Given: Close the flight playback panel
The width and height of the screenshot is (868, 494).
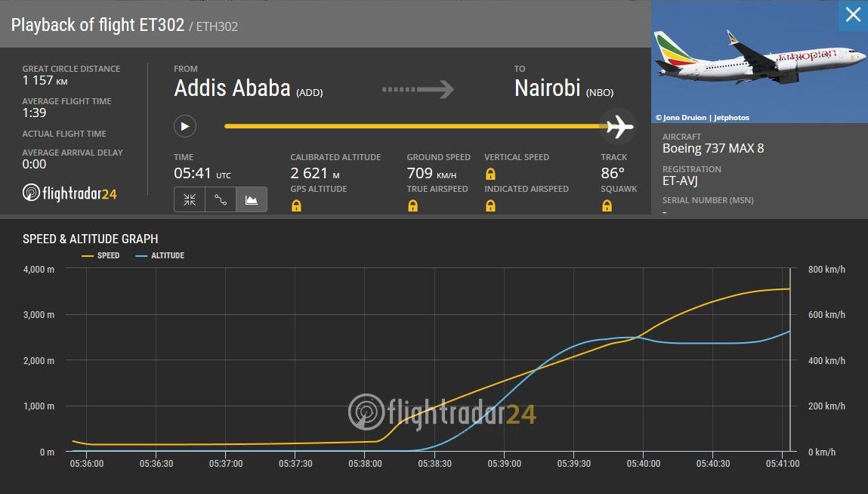Looking at the screenshot, I should pyautogui.click(x=853, y=15).
